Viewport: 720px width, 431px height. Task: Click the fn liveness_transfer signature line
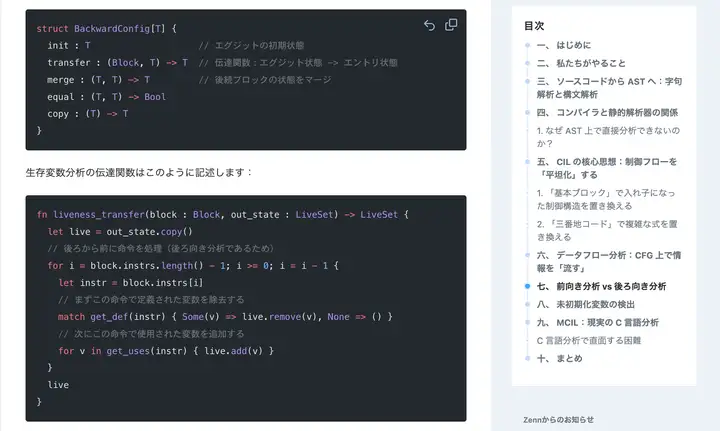(x=223, y=214)
